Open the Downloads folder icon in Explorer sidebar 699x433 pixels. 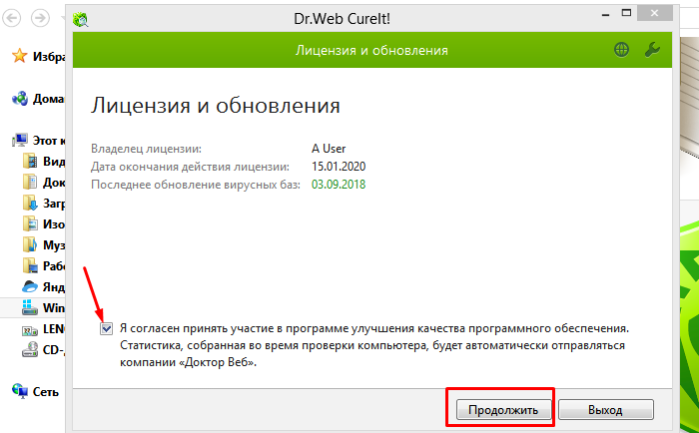[x=30, y=203]
